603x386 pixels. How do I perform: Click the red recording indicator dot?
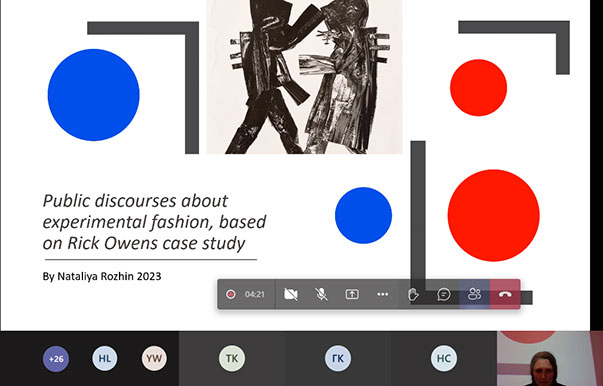point(231,294)
